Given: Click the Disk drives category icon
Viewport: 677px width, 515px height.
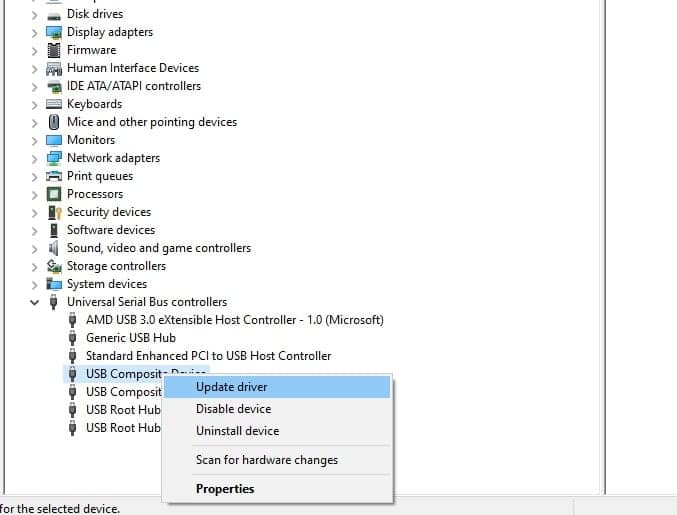Looking at the screenshot, I should pos(54,16).
